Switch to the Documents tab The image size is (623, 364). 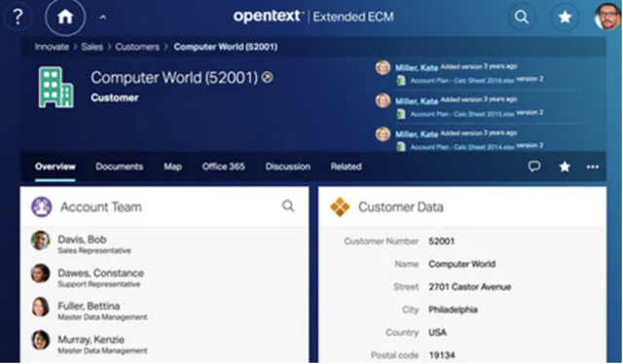click(119, 166)
